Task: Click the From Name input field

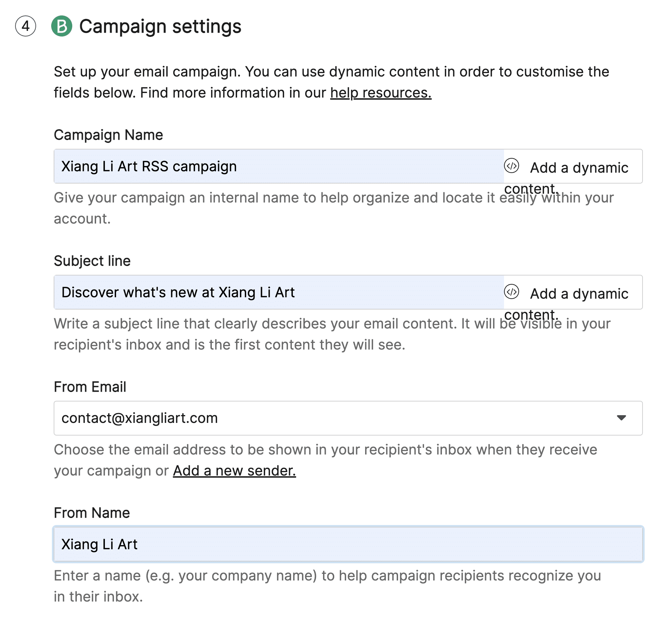Action: coord(348,544)
